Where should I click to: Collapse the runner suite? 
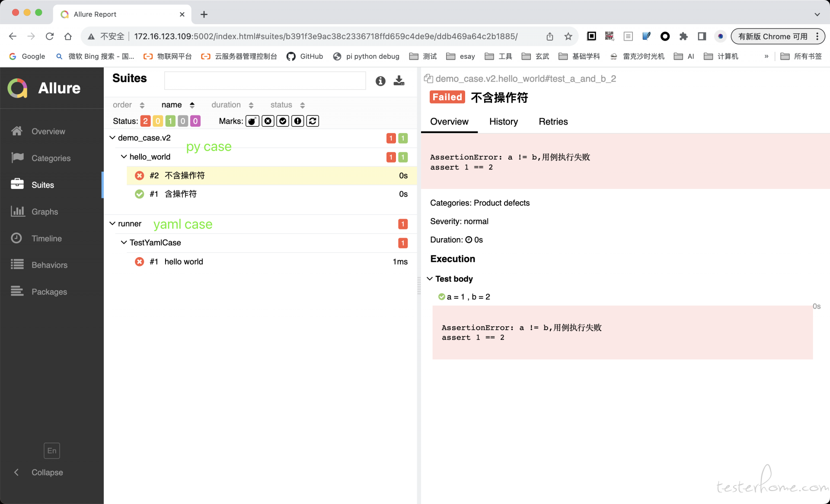(x=112, y=223)
